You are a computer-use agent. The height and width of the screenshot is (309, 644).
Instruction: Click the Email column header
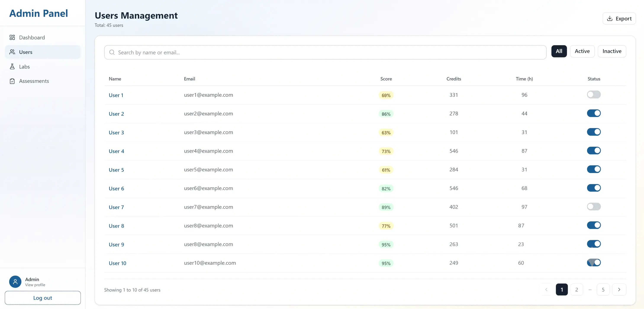(190, 79)
